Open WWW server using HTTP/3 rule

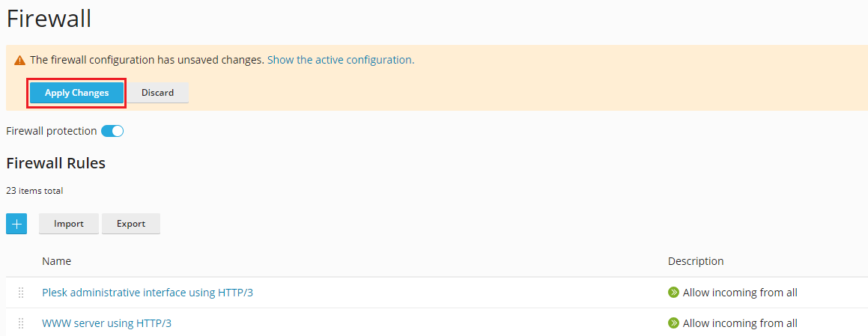[111, 323]
